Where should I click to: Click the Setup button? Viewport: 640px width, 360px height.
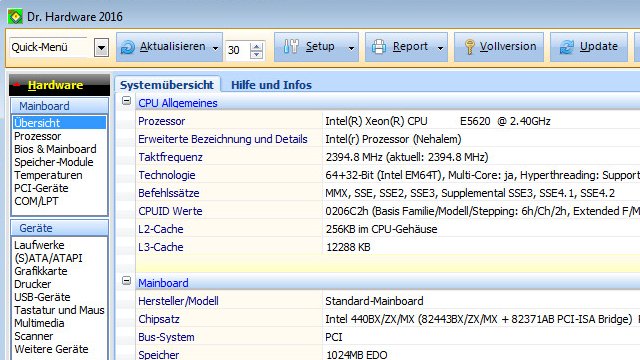316,47
